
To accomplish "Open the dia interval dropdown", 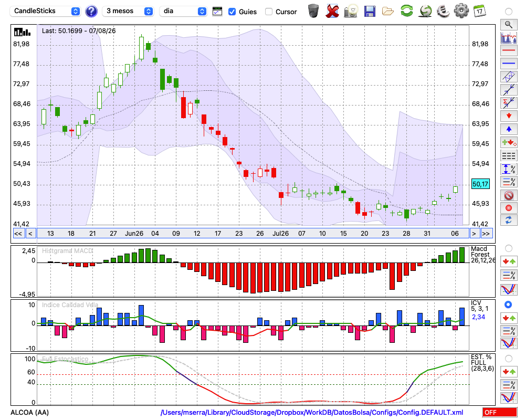I will pos(183,11).
